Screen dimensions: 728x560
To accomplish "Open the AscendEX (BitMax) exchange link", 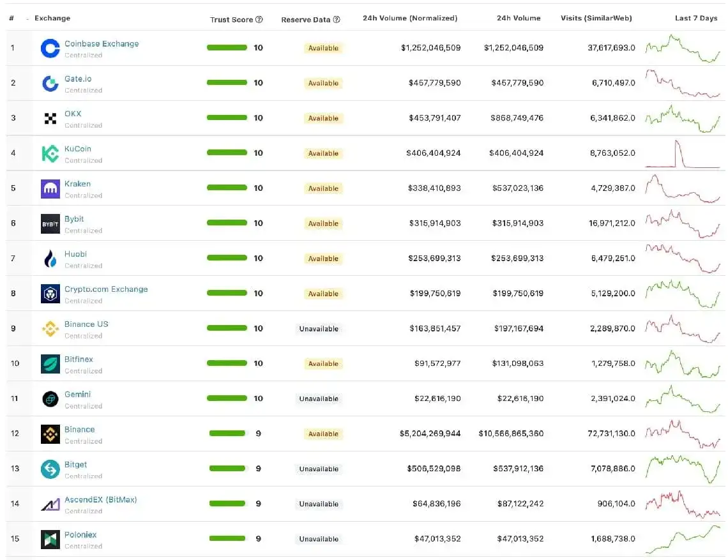I will pyautogui.click(x=100, y=499).
